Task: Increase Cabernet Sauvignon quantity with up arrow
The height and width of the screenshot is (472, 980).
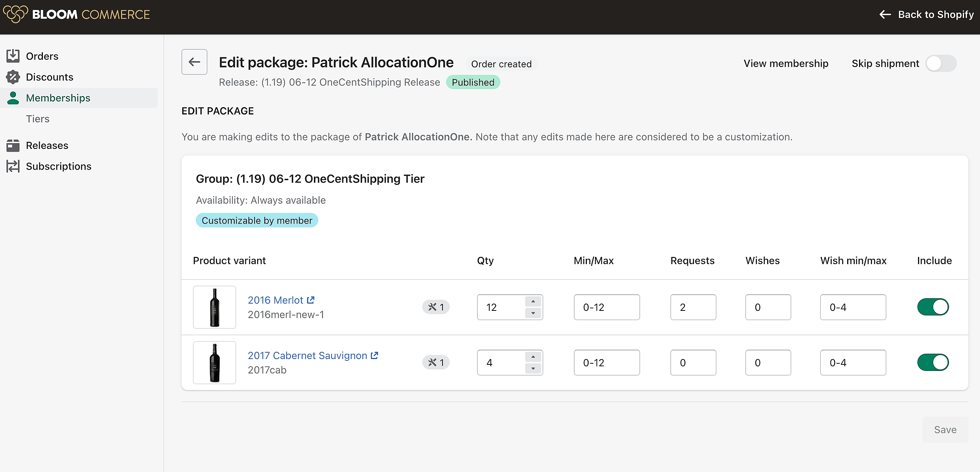Action: (533, 357)
